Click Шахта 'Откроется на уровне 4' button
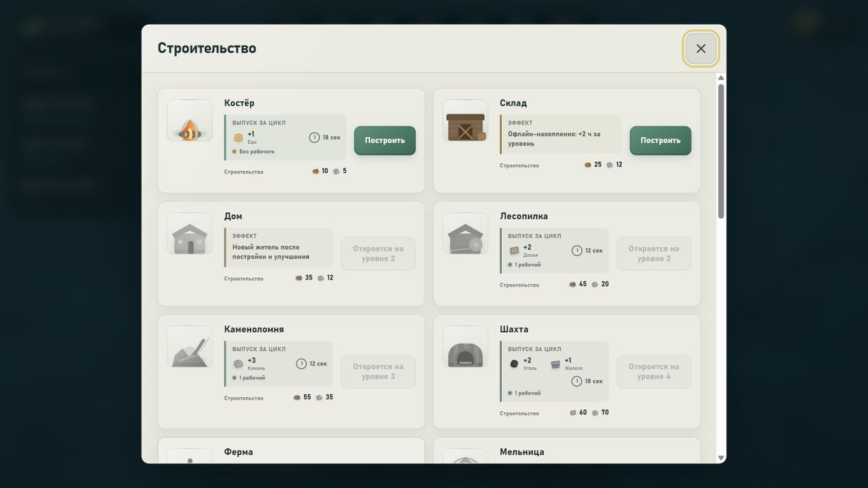The height and width of the screenshot is (488, 868). 654,372
